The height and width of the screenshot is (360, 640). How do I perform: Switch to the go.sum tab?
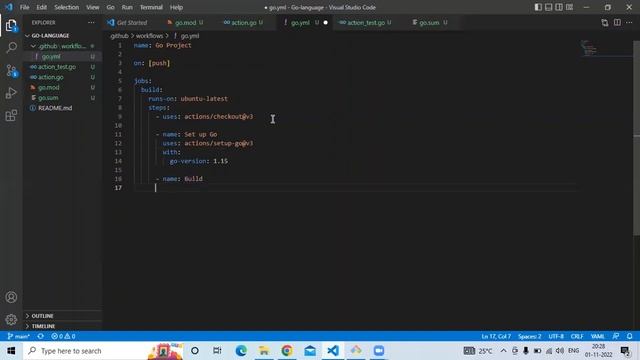(429, 23)
